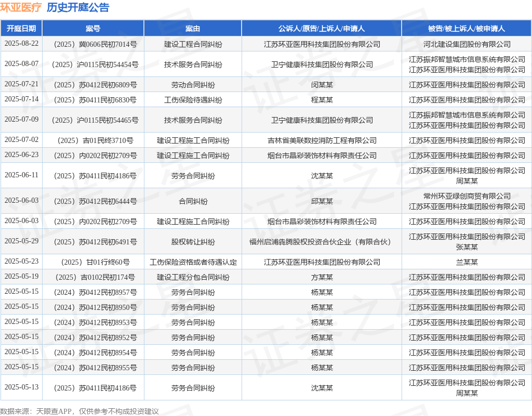Viewport: 532px width, 416px height.
Task: Click the date 2025-08-07
Action: (21, 63)
